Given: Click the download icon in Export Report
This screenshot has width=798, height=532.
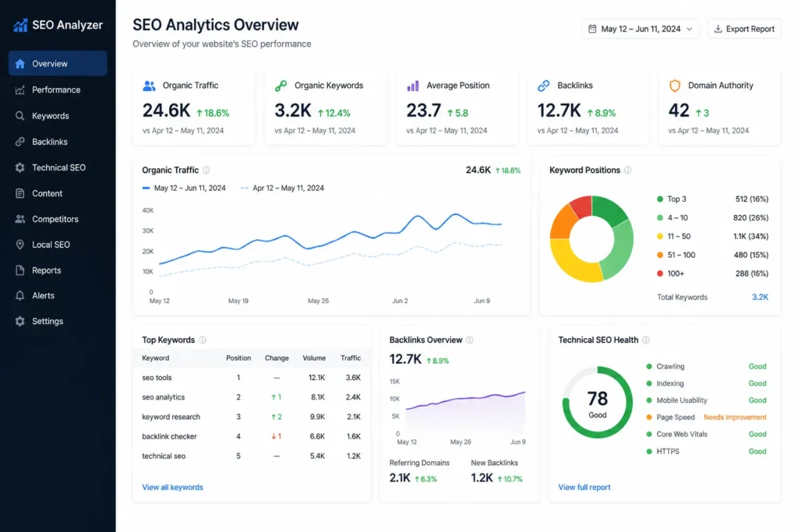Looking at the screenshot, I should click(x=718, y=29).
